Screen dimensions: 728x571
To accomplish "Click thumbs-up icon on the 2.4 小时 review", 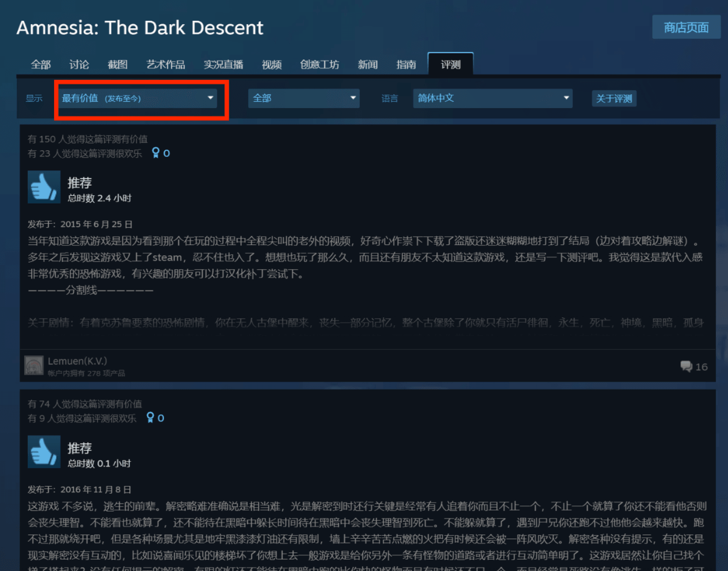I will pos(44,187).
